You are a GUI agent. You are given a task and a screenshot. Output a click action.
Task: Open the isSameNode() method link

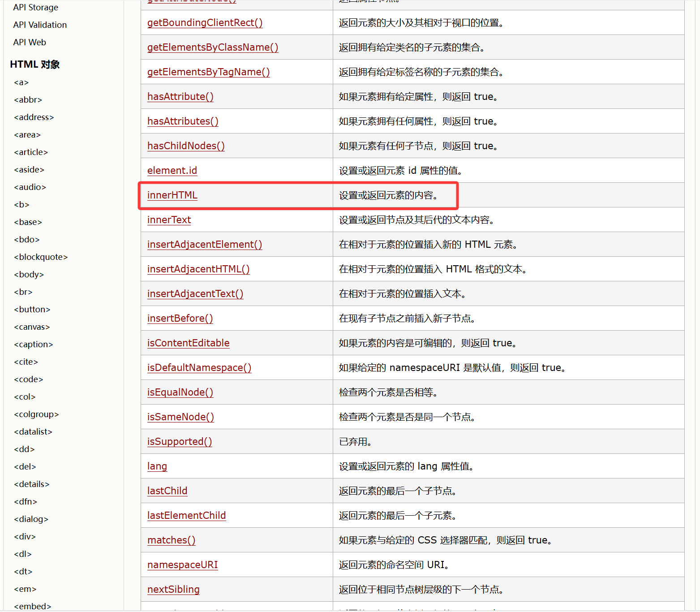click(180, 417)
